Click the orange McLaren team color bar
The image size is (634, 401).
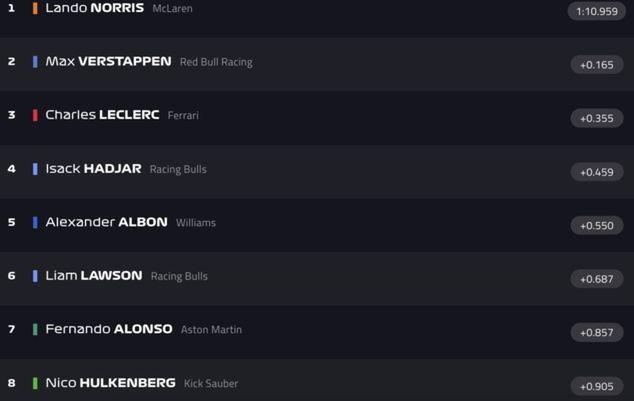pyautogui.click(x=35, y=8)
